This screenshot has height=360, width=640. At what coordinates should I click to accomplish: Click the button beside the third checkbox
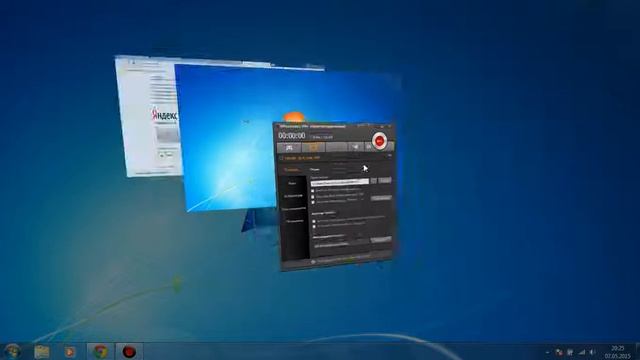point(381,198)
